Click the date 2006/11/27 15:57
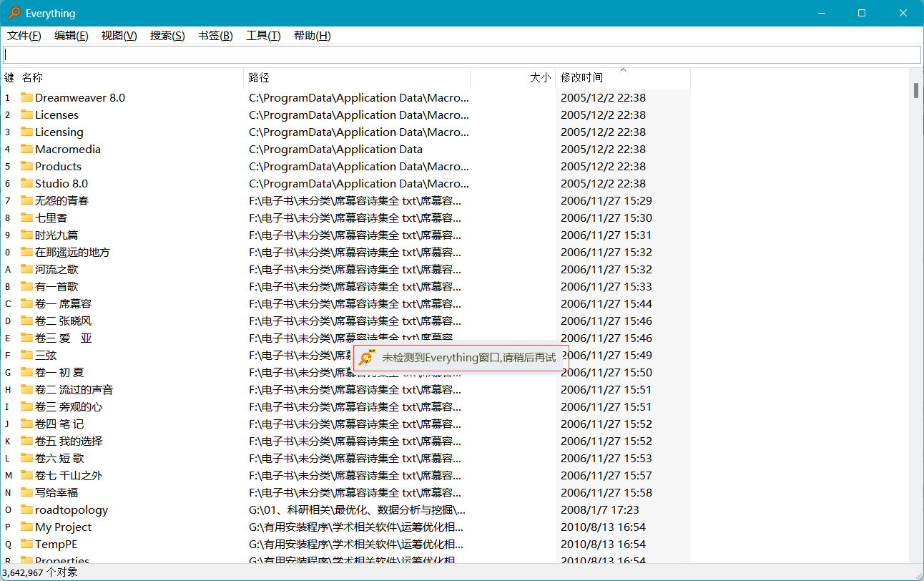The width and height of the screenshot is (924, 581). tap(606, 475)
